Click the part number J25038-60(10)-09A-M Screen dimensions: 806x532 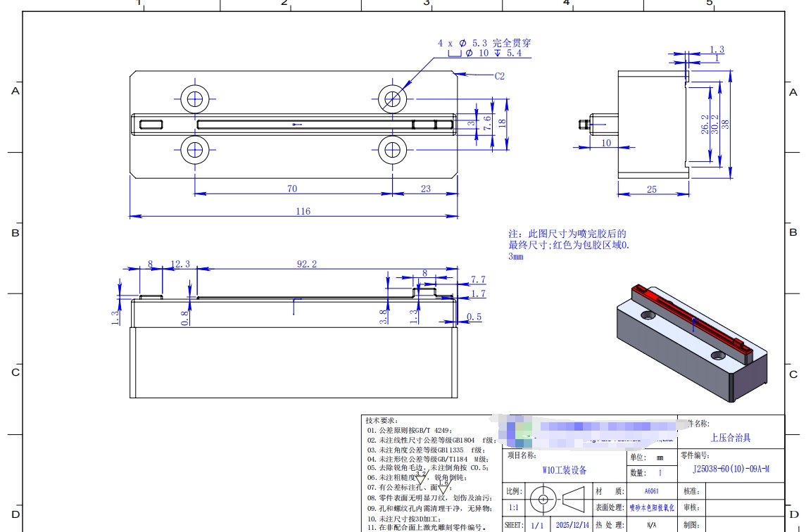click(731, 469)
